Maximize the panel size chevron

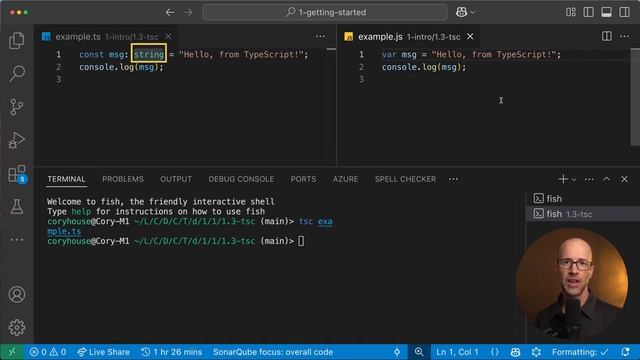[x=607, y=179]
